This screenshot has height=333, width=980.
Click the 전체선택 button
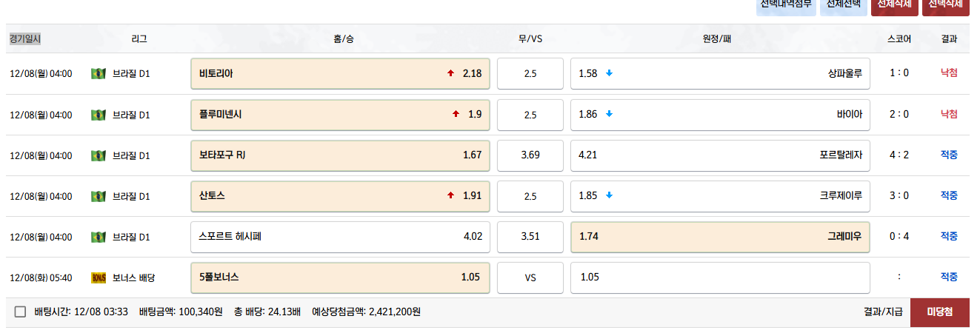pos(844,4)
